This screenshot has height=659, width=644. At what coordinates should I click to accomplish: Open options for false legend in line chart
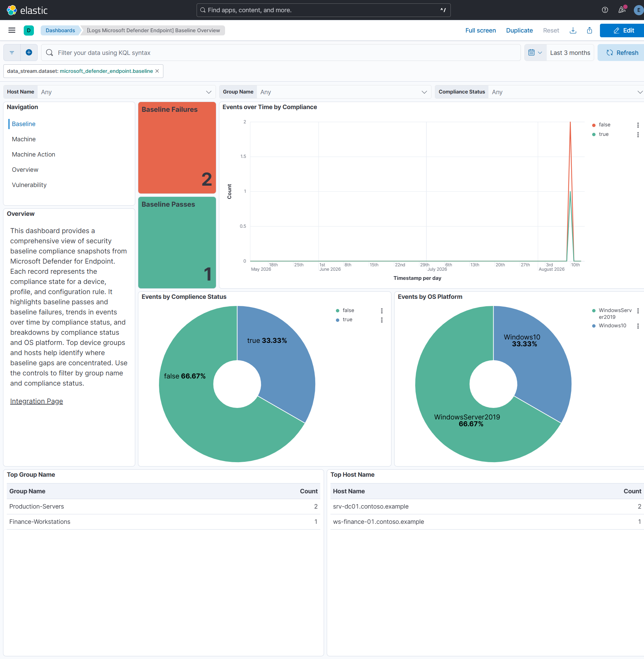pyautogui.click(x=638, y=125)
